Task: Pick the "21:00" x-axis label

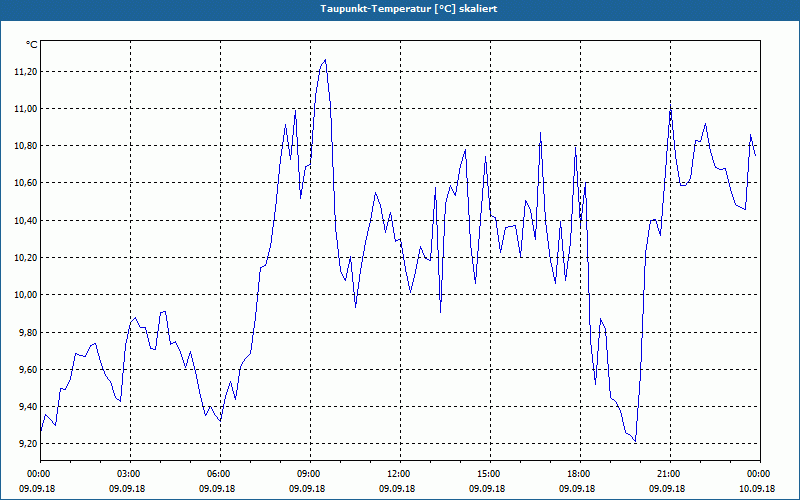Action: click(x=667, y=474)
